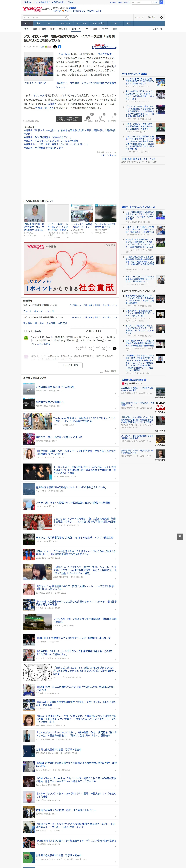This screenshot has width=186, height=868.
Task: Open the ヘルプ link in the header
Action: [x=127, y=2]
